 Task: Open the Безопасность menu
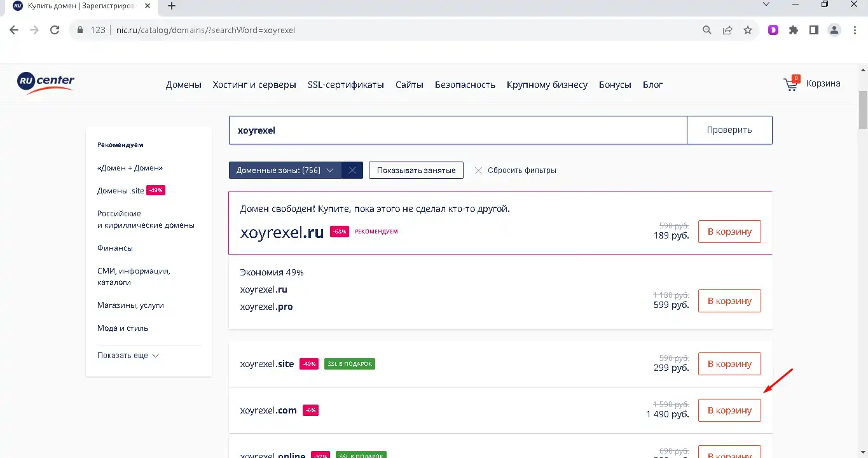pyautogui.click(x=465, y=85)
